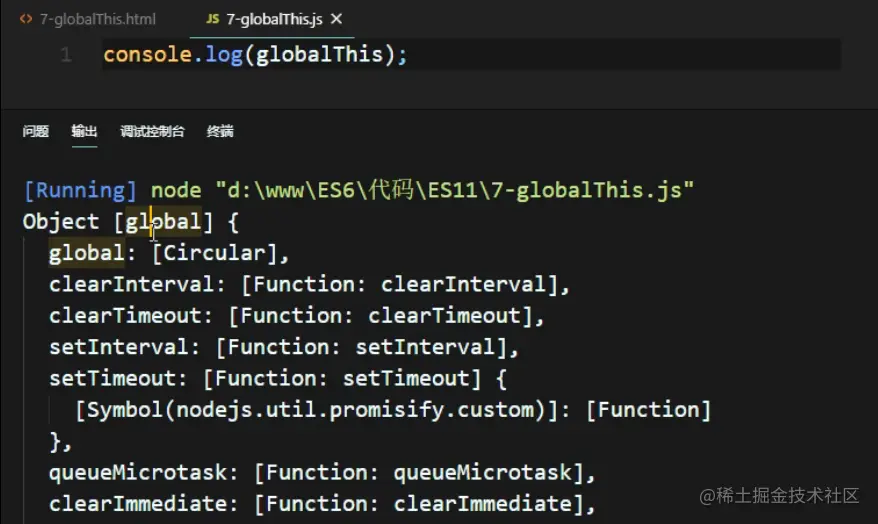Click the word console in the code line

(148, 54)
